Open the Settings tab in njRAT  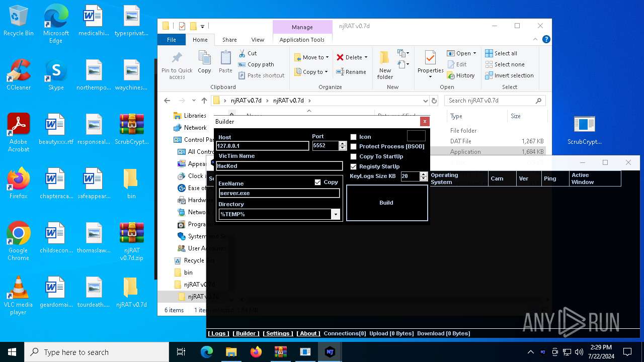[278, 333]
